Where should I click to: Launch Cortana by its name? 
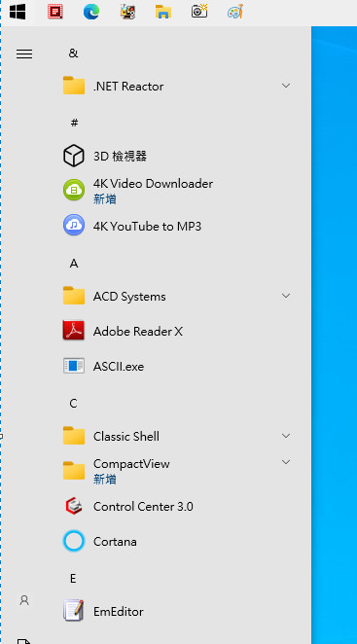coord(115,541)
